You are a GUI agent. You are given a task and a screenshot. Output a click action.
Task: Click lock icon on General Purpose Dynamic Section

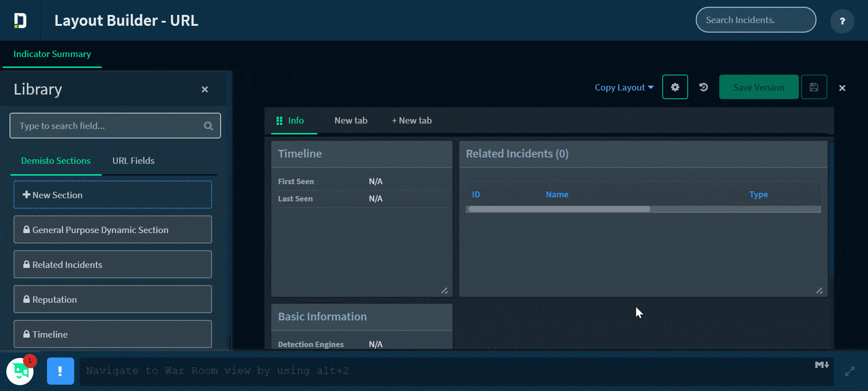(x=27, y=229)
